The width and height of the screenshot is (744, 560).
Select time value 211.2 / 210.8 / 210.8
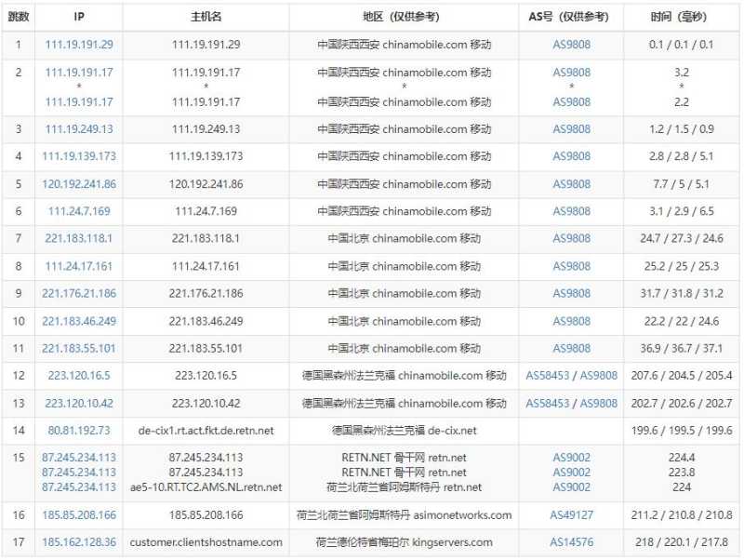tap(682, 515)
